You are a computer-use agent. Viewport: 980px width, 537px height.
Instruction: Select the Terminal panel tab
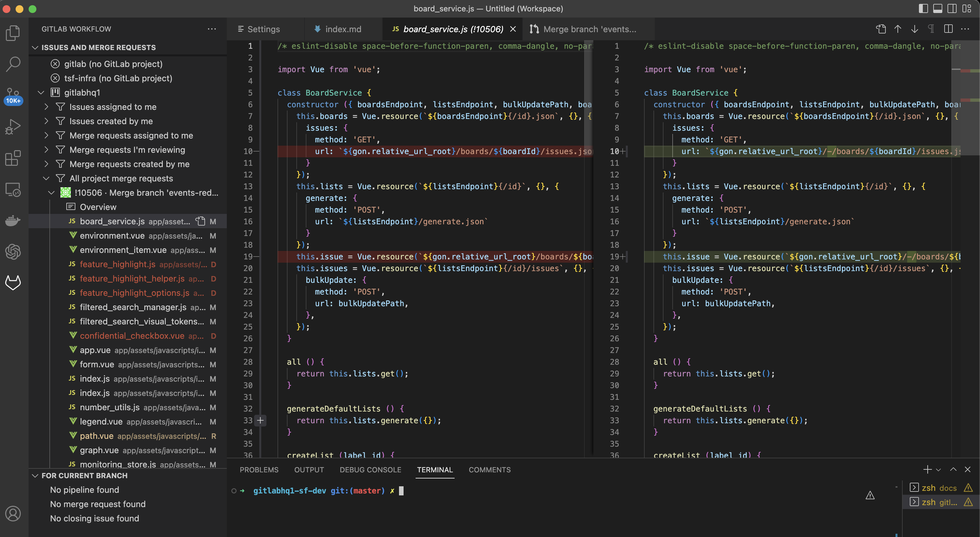coord(435,470)
